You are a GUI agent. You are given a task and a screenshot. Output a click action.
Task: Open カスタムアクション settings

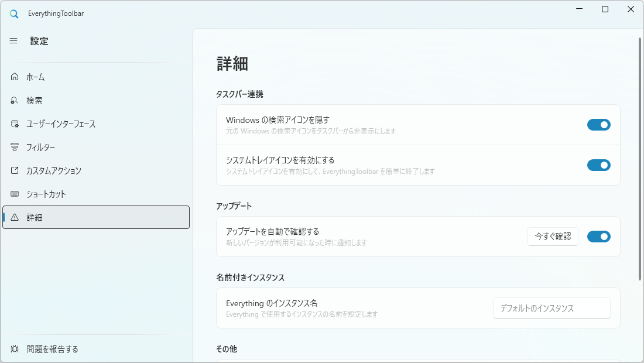coord(96,170)
